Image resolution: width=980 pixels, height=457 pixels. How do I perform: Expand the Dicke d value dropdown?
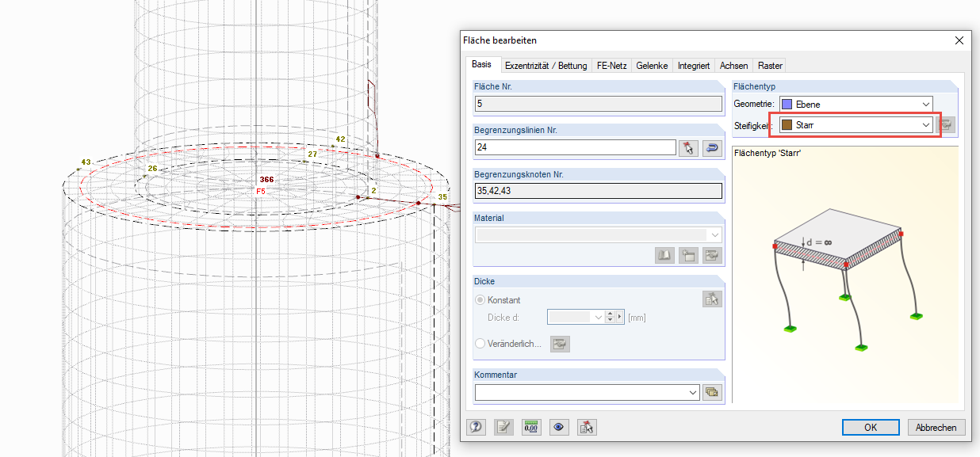598,317
